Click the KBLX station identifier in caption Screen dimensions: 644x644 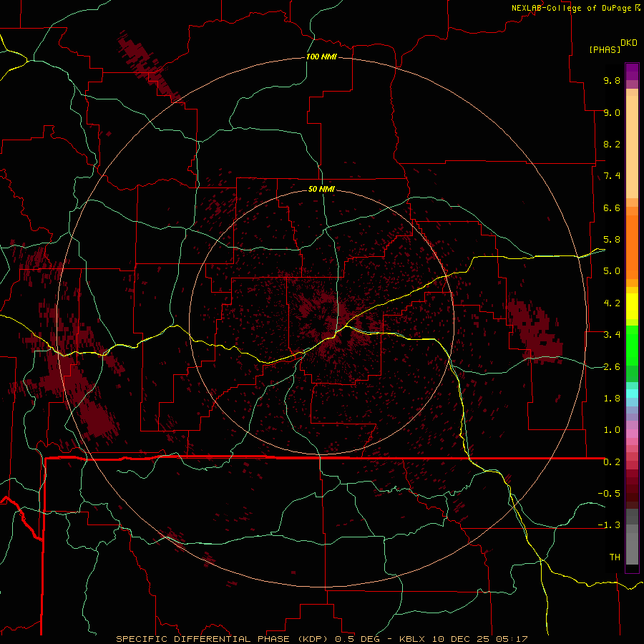414,639
